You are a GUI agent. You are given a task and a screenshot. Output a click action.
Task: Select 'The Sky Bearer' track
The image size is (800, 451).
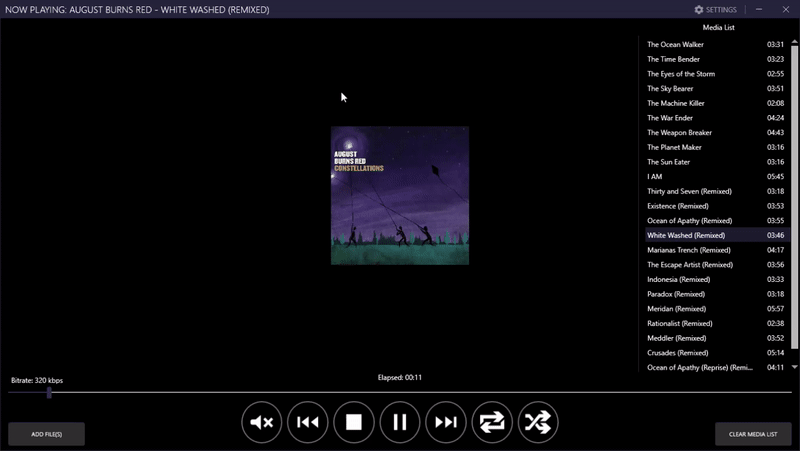[x=715, y=88]
